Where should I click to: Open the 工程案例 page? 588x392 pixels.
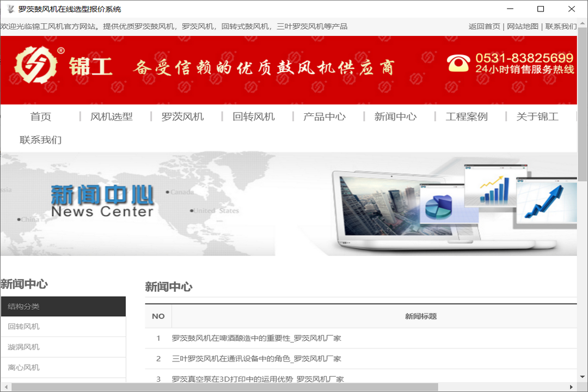(x=466, y=116)
